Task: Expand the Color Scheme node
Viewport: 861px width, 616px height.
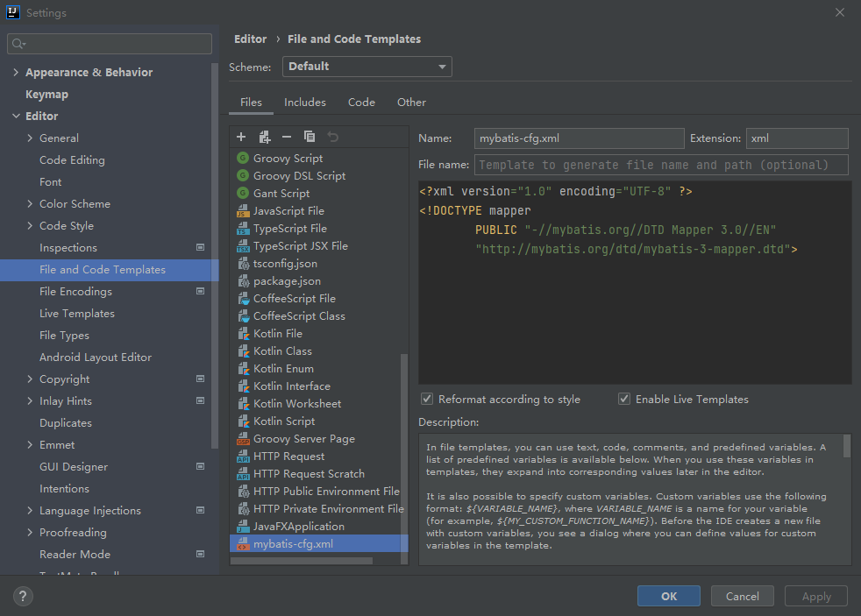Action: pos(30,203)
